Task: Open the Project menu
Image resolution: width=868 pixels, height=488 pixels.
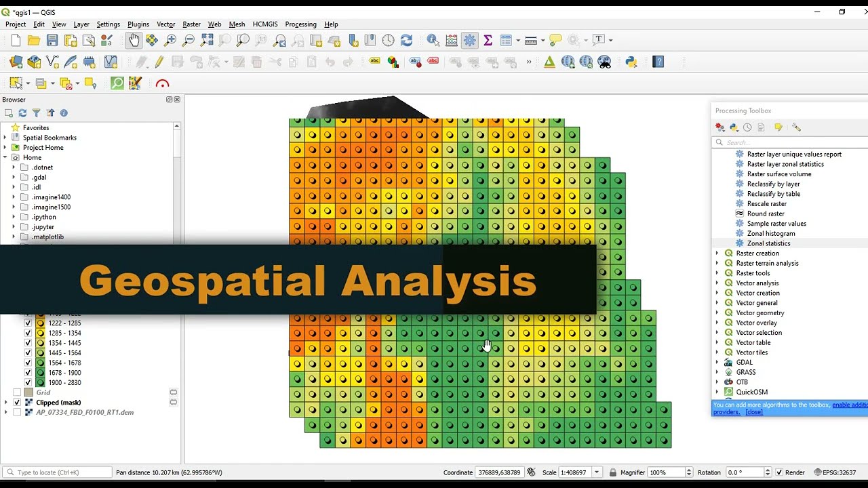Action: coord(16,24)
